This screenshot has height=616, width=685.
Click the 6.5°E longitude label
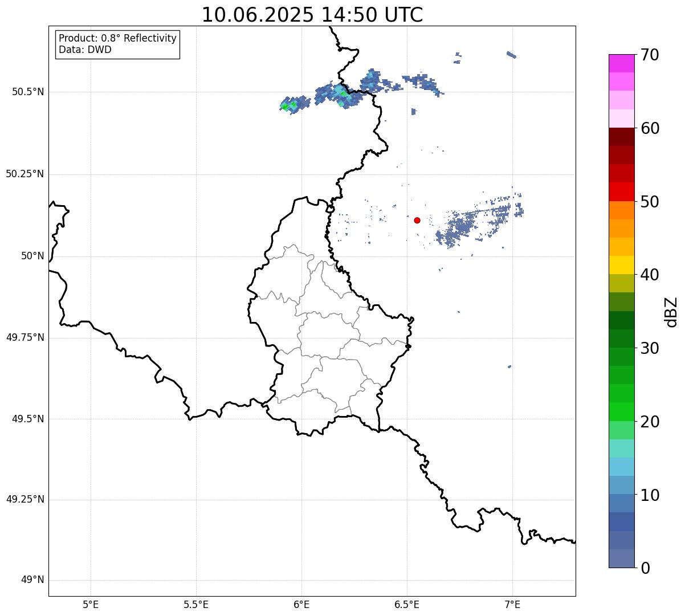(407, 604)
